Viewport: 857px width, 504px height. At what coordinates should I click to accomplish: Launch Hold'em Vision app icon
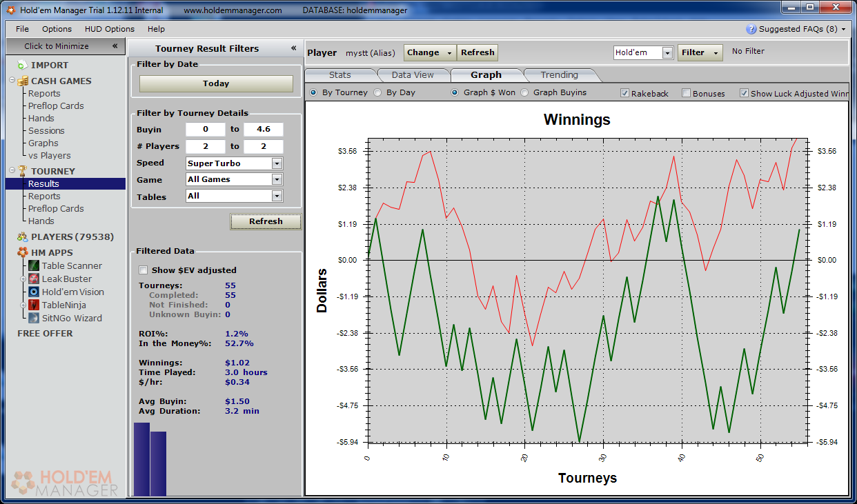click(34, 292)
